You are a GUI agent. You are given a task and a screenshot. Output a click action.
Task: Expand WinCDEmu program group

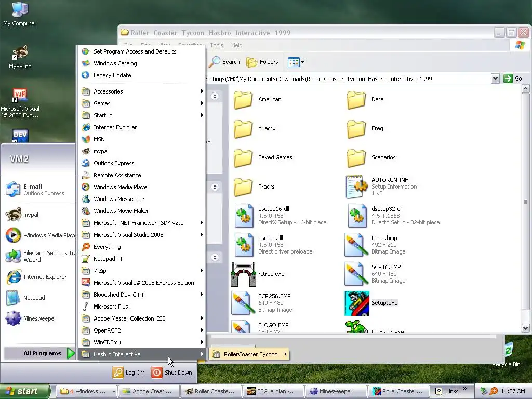click(x=142, y=342)
